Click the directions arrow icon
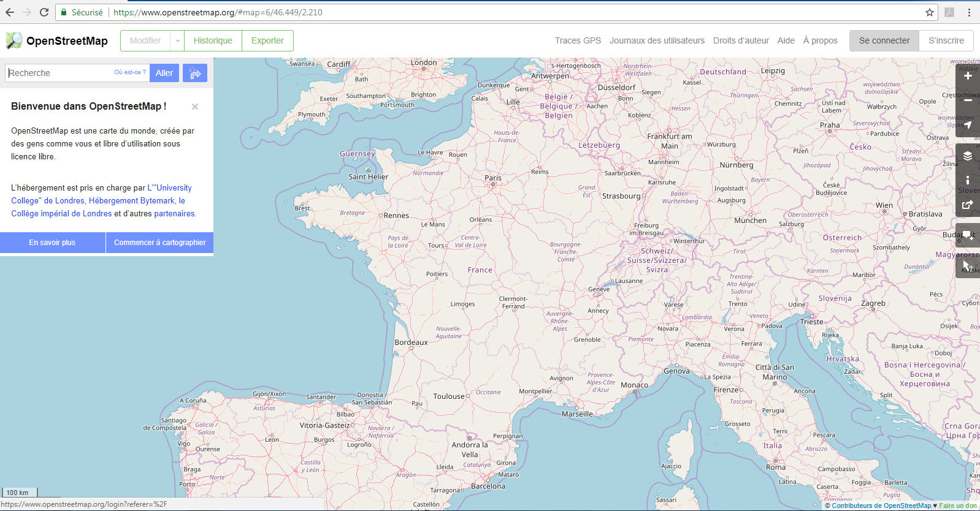Screen dimensions: 980x511 195,73
